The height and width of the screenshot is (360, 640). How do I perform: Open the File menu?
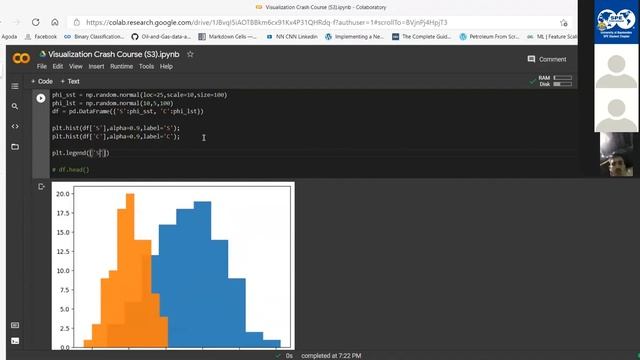tap(42, 66)
